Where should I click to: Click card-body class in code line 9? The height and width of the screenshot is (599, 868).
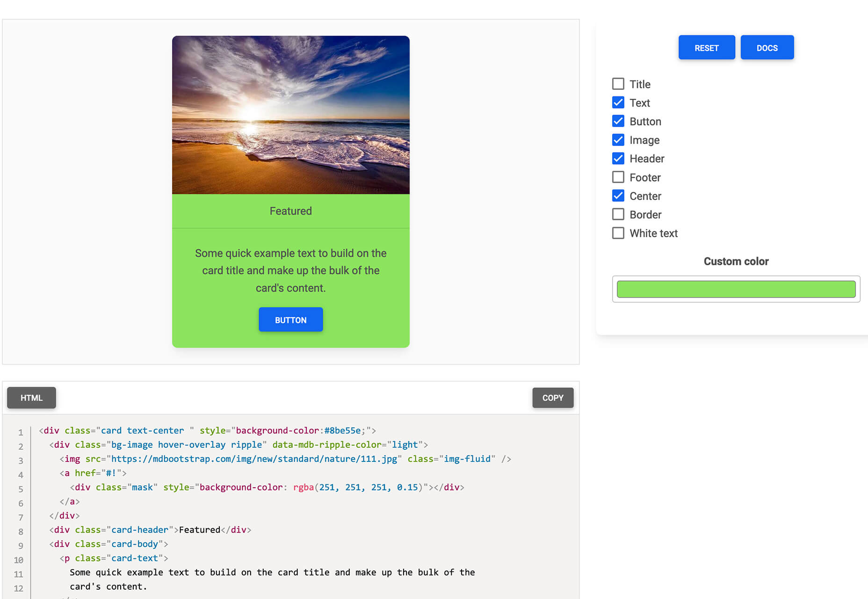[134, 544]
